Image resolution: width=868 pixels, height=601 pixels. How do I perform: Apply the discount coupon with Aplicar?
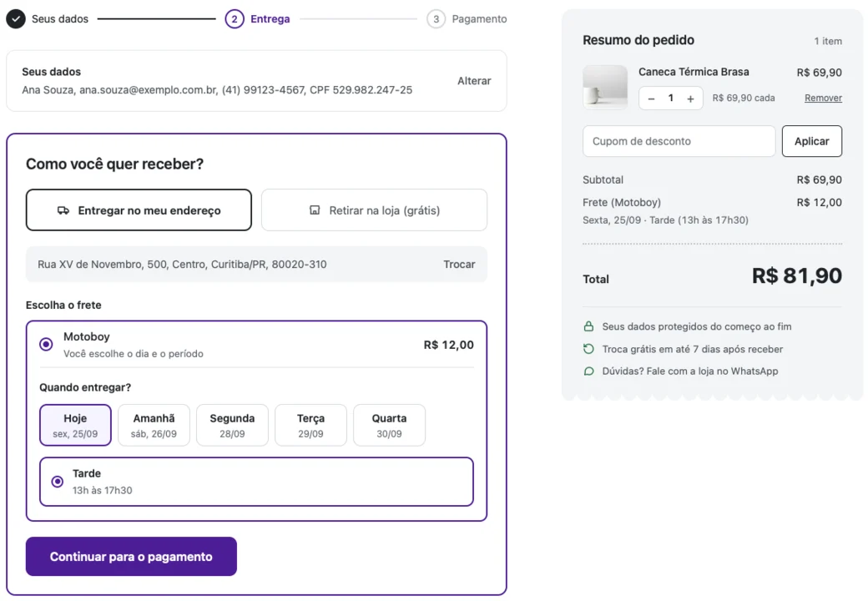tap(812, 141)
